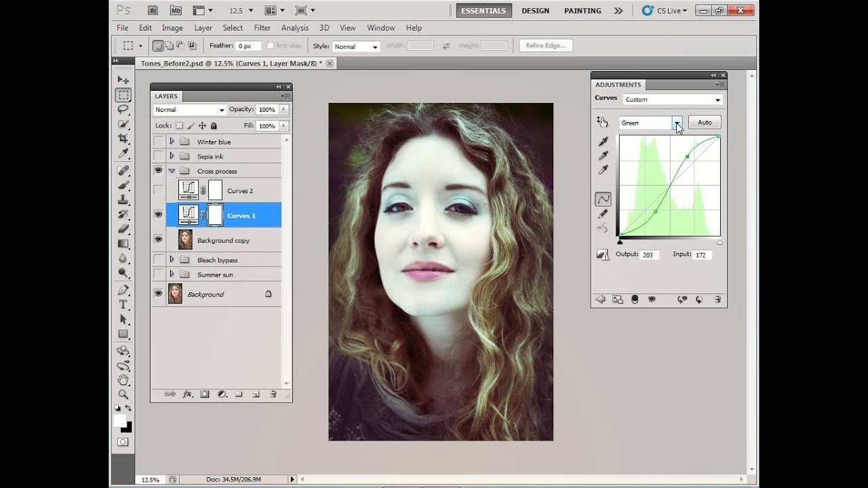Screen dimensions: 868x488
Task: Click the white point eyedropper in Curves
Action: pyautogui.click(x=603, y=170)
